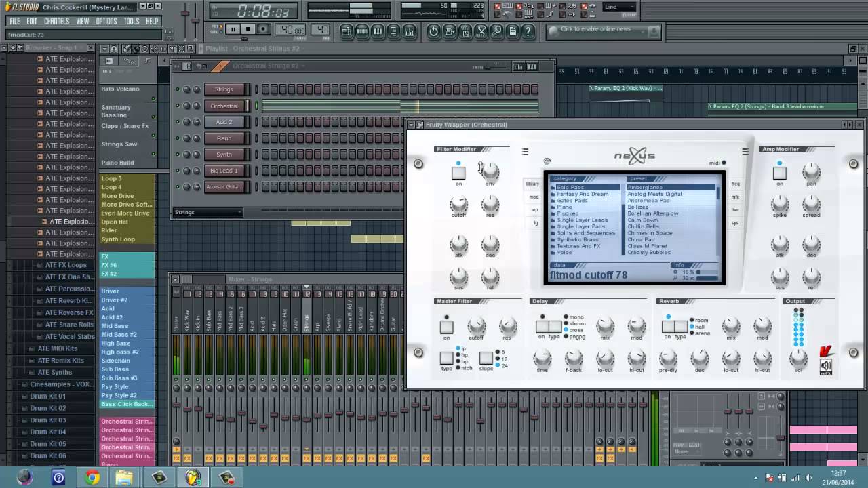Select the Big Lead 1 channel button
This screenshot has width=868, height=488.
224,171
